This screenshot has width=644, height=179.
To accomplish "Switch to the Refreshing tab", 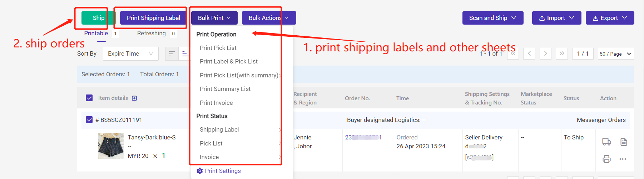I will tap(152, 33).
